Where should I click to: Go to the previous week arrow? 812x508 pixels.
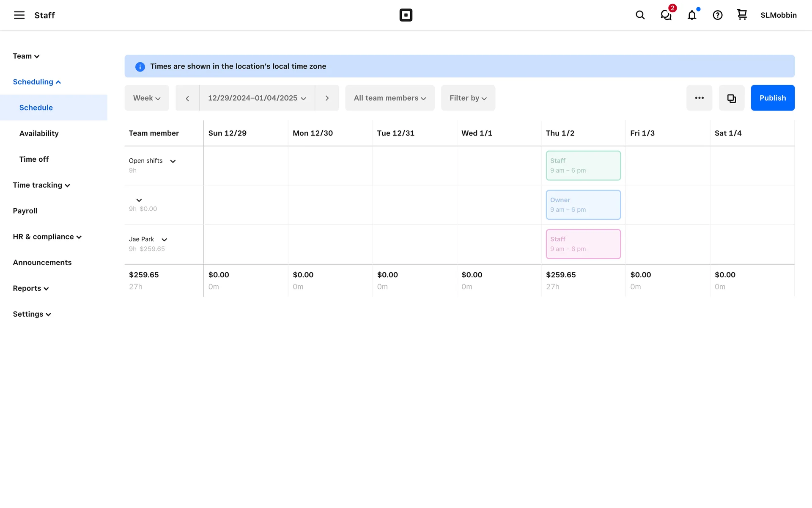click(x=187, y=98)
